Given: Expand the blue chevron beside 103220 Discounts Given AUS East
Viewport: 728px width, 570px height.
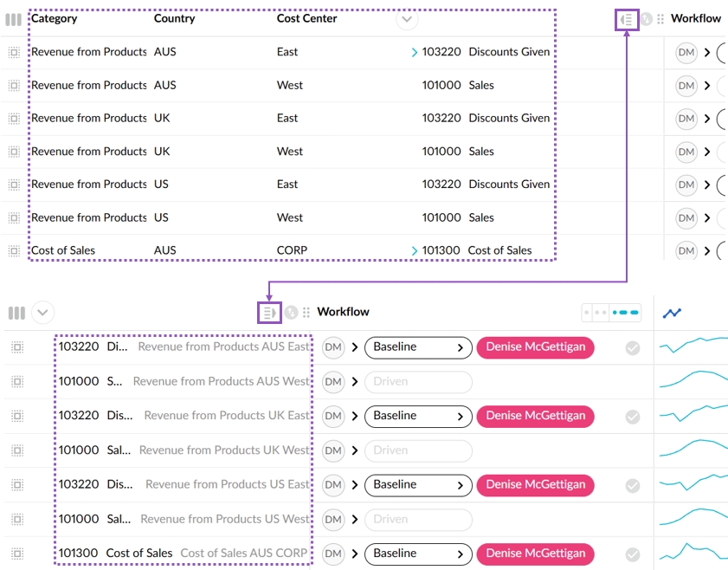Looking at the screenshot, I should click(415, 53).
